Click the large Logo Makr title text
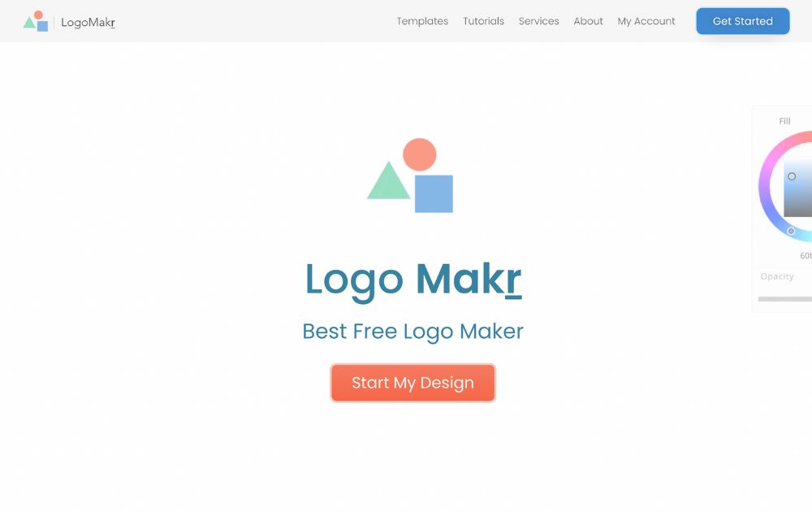812x512 pixels. pos(413,280)
